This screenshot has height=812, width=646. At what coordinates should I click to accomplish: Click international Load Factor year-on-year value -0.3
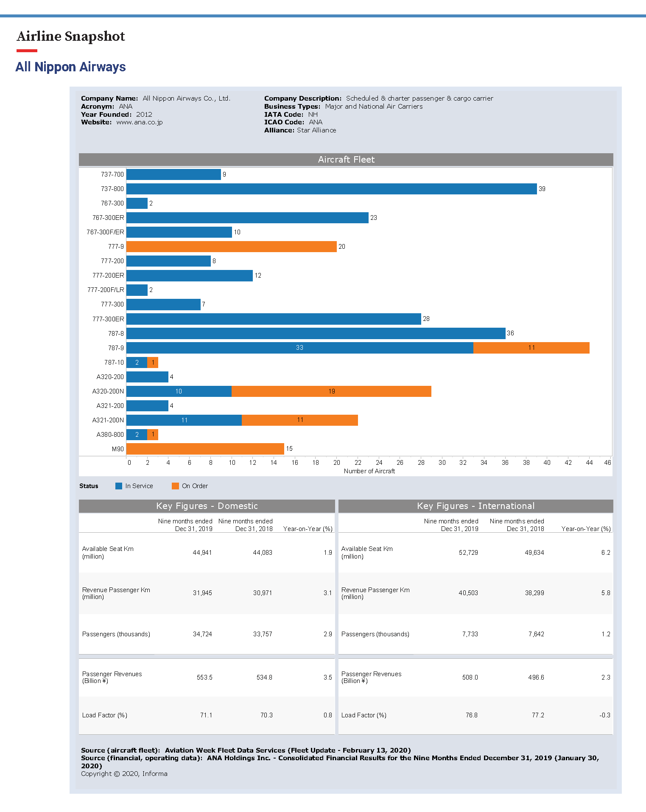604,715
